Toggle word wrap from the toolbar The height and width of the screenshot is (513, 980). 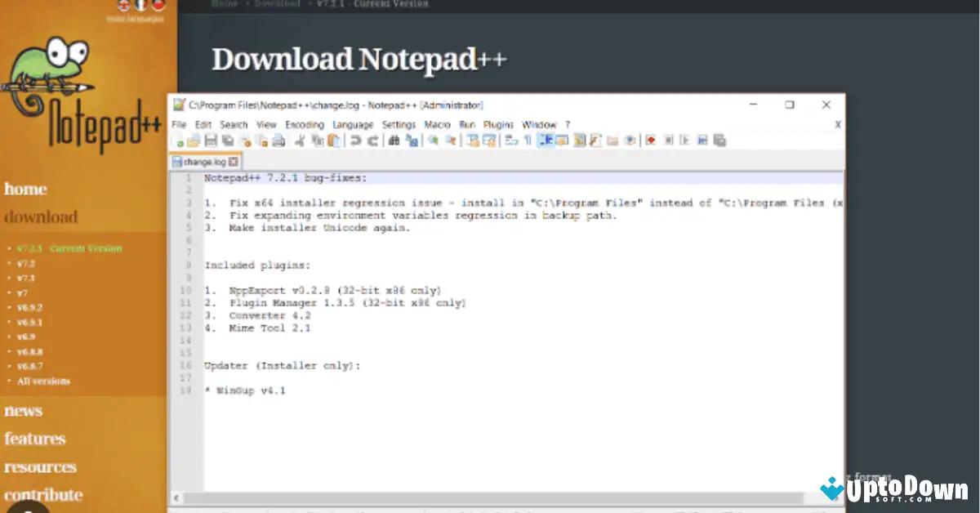(x=510, y=140)
